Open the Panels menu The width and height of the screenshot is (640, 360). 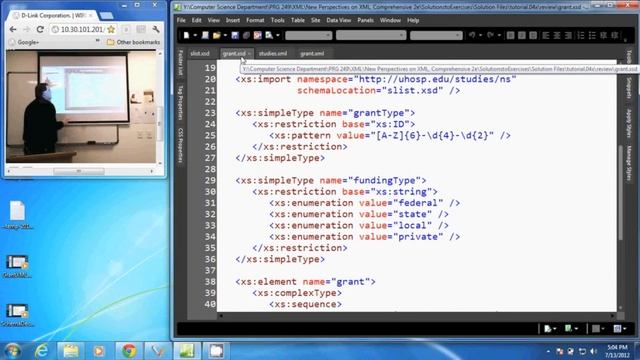(365, 20)
